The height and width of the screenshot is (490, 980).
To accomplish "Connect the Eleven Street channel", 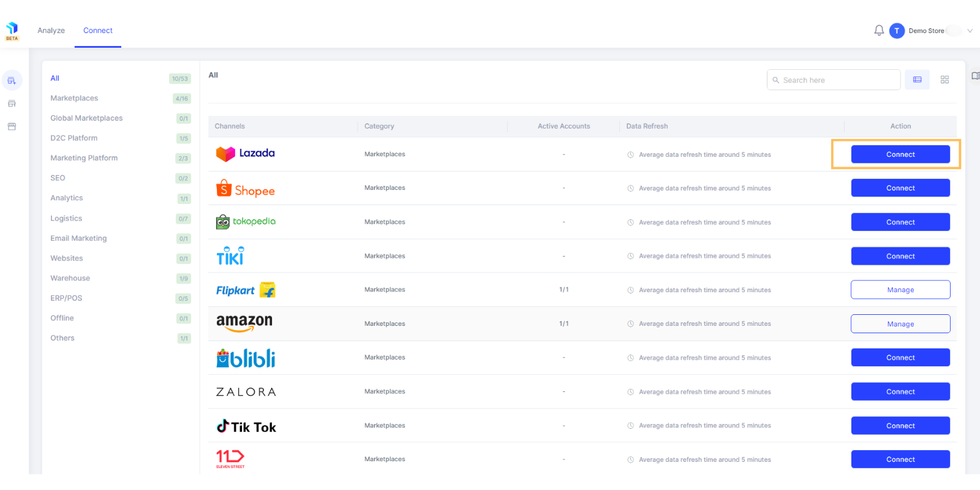I will point(900,459).
